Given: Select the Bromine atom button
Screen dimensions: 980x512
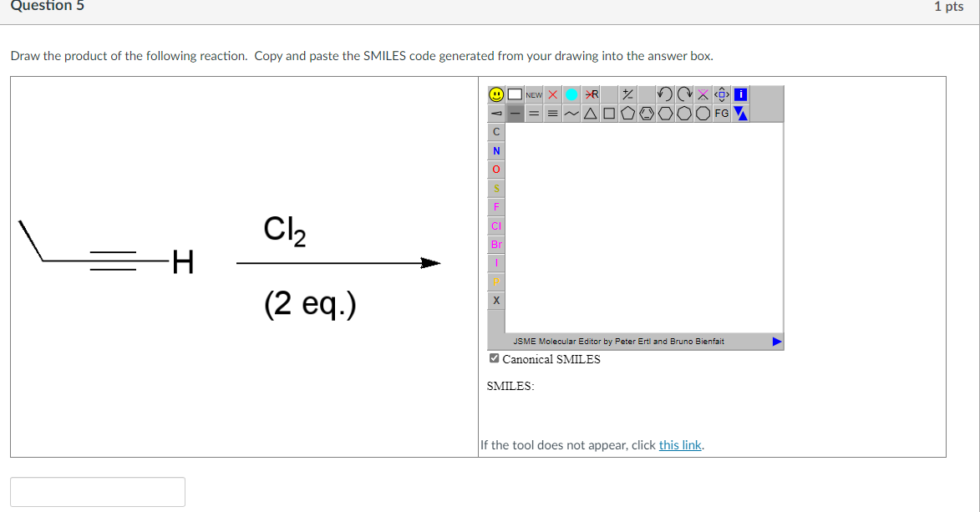Looking at the screenshot, I should [x=495, y=245].
